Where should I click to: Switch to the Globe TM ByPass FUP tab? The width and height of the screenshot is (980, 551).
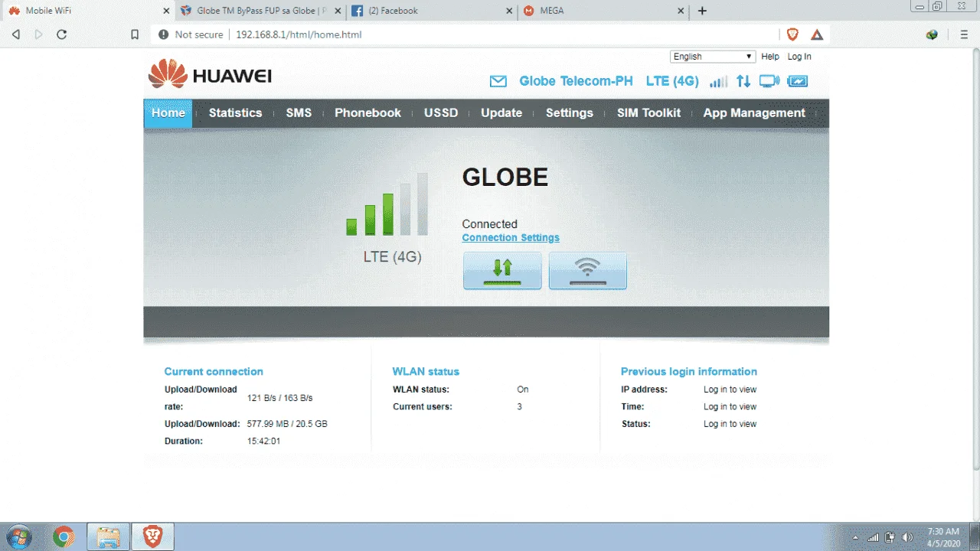tap(260, 11)
